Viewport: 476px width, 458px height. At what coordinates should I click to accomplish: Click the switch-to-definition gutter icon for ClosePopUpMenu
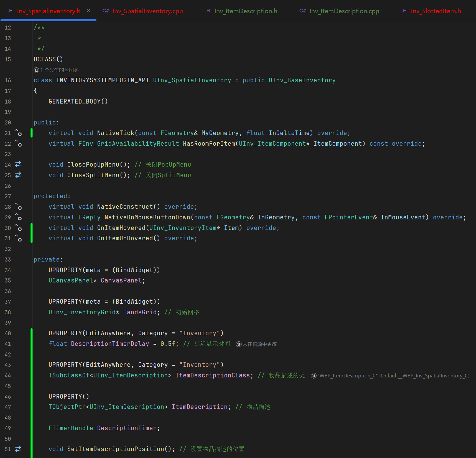point(18,164)
